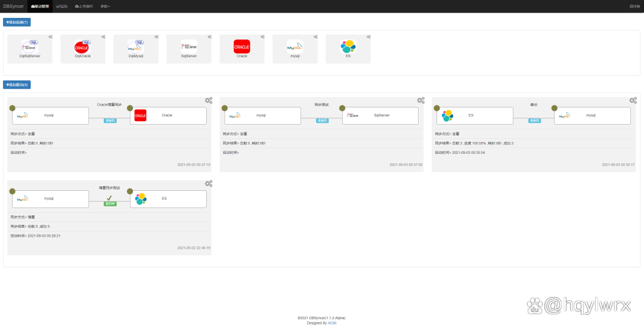The image size is (644, 328).
Task: Click the 增量同步测试 driver title
Action: 109,188
